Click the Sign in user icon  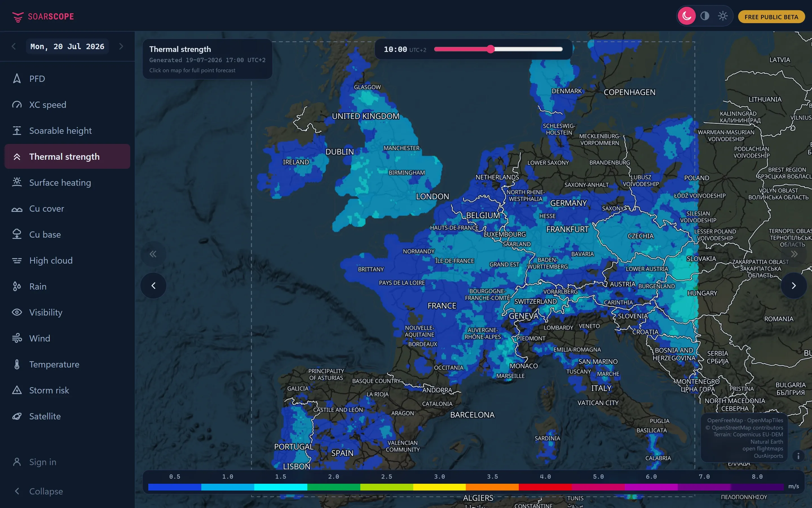click(17, 462)
